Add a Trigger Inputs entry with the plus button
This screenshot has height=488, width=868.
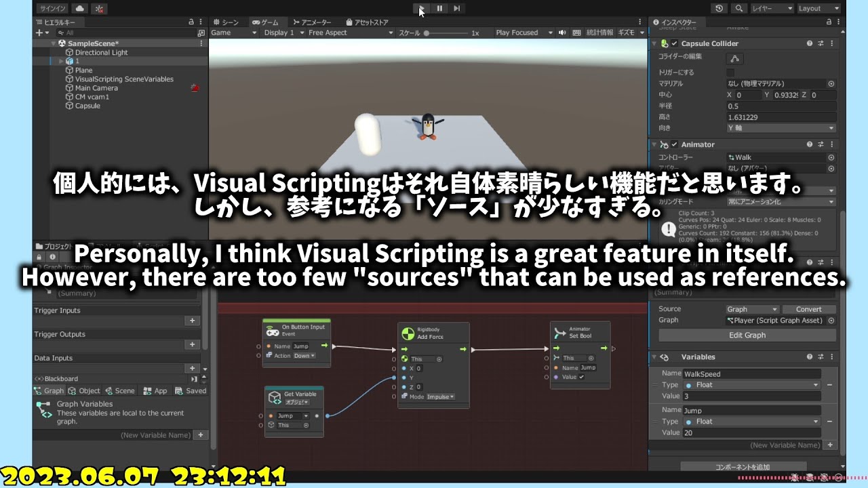pos(193,321)
